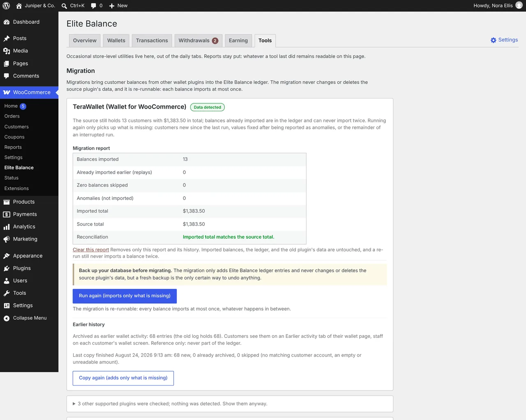Click the WordPress logo icon
The height and width of the screenshot is (420, 526).
coord(6,6)
